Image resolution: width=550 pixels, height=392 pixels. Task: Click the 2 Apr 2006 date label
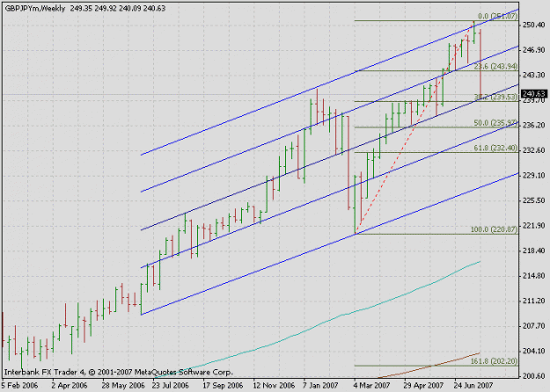70,386
